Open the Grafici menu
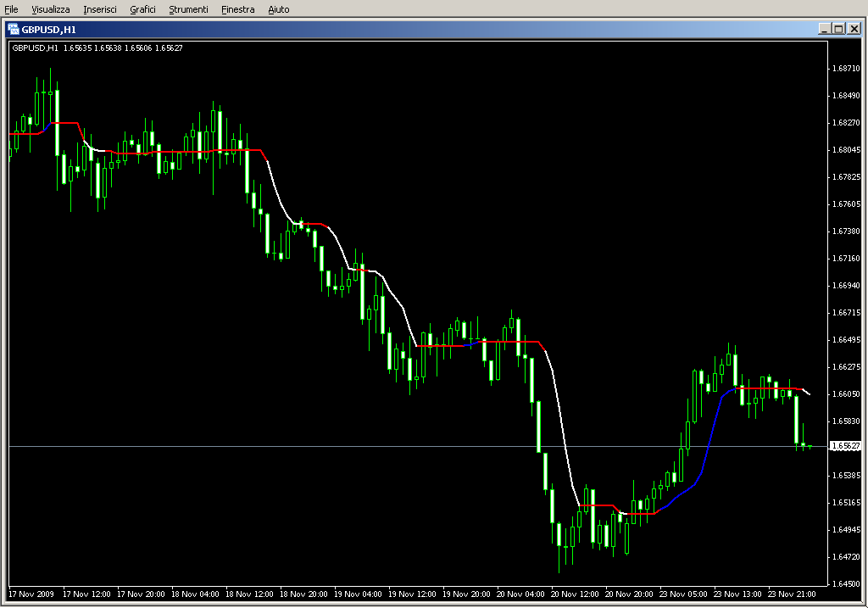The image size is (868, 608). [x=142, y=9]
